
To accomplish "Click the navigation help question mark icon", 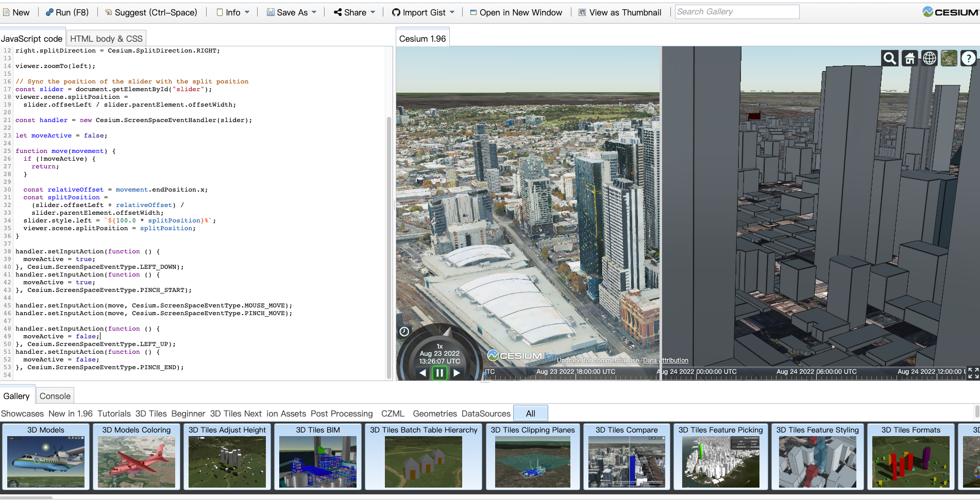I will point(968,58).
